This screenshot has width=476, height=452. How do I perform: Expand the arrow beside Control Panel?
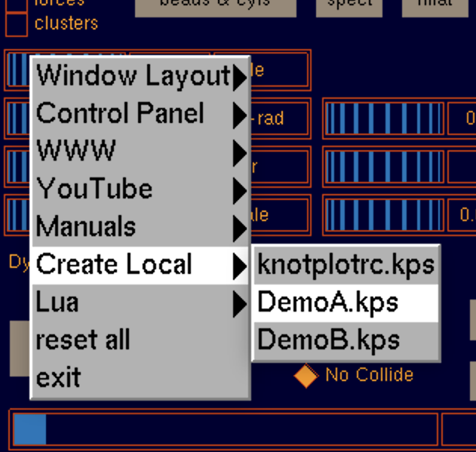point(240,115)
